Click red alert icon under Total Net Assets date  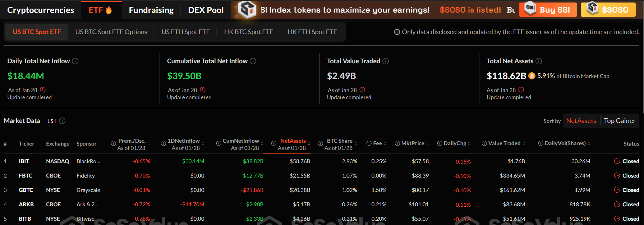(x=521, y=90)
